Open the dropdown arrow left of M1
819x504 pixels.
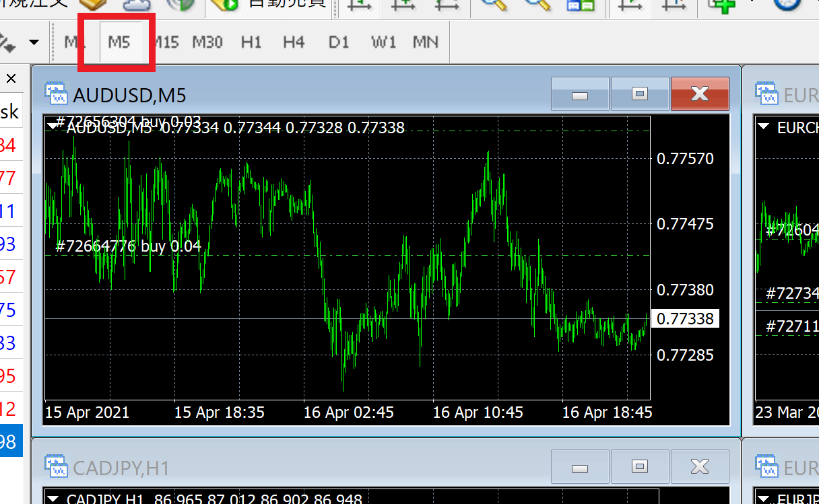pyautogui.click(x=34, y=43)
